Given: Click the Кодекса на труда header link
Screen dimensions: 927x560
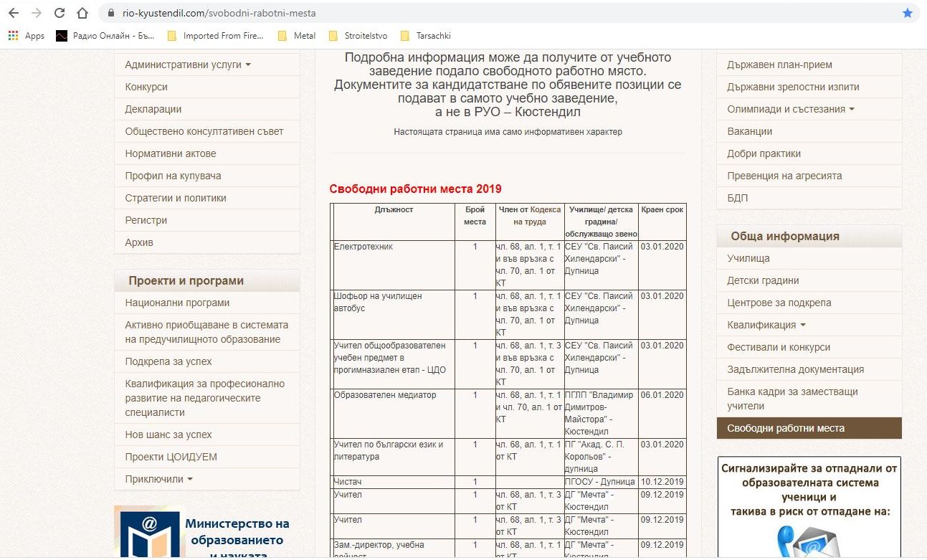Looking at the screenshot, I should click(537, 216).
